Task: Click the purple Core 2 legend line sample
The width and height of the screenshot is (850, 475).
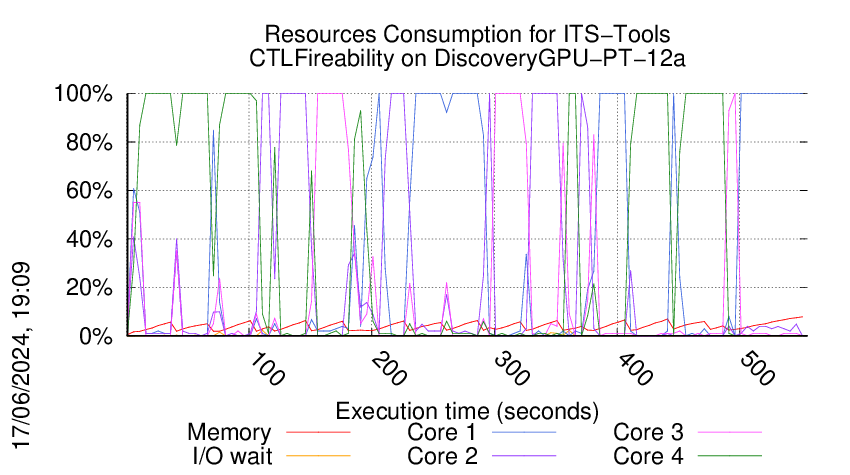Action: pyautogui.click(x=524, y=456)
